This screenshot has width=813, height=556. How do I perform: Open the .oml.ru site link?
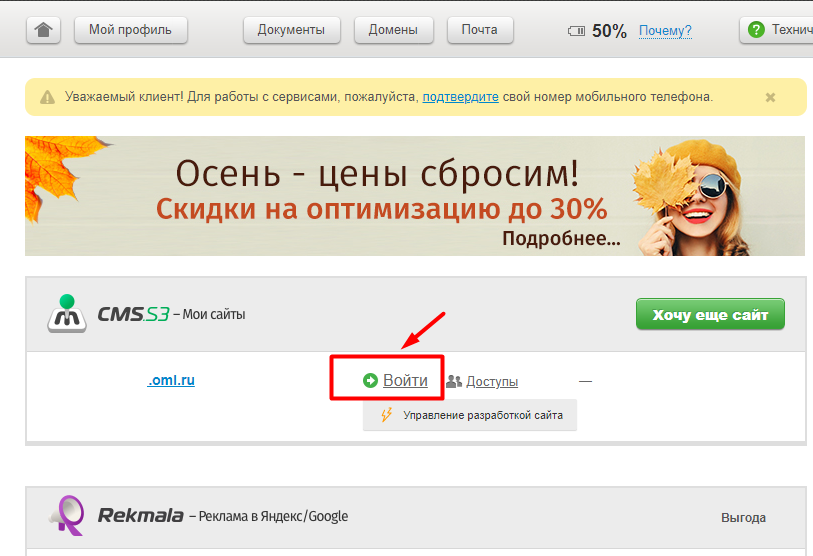click(x=171, y=381)
